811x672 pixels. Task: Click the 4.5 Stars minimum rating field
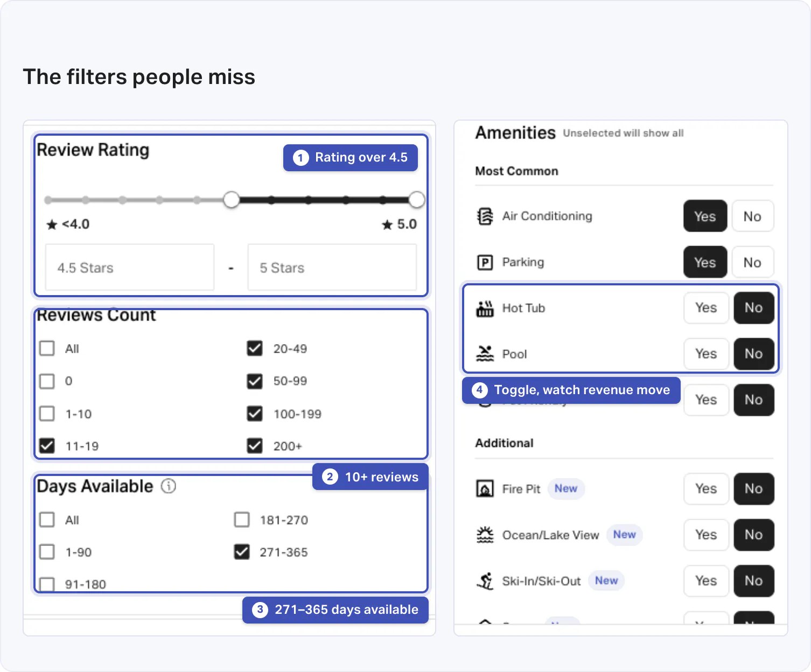coord(130,268)
